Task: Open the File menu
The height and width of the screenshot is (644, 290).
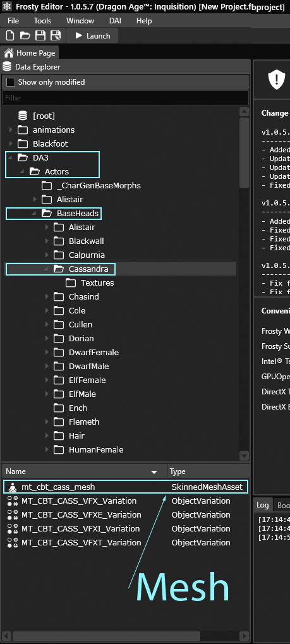Action: tap(13, 20)
